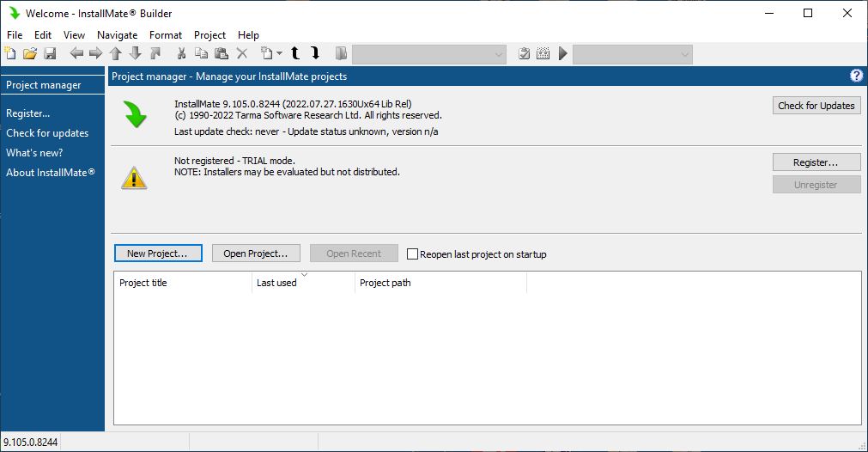Viewport: 868px width, 452px height.
Task: Click the blue help question mark icon
Action: pyautogui.click(x=856, y=76)
